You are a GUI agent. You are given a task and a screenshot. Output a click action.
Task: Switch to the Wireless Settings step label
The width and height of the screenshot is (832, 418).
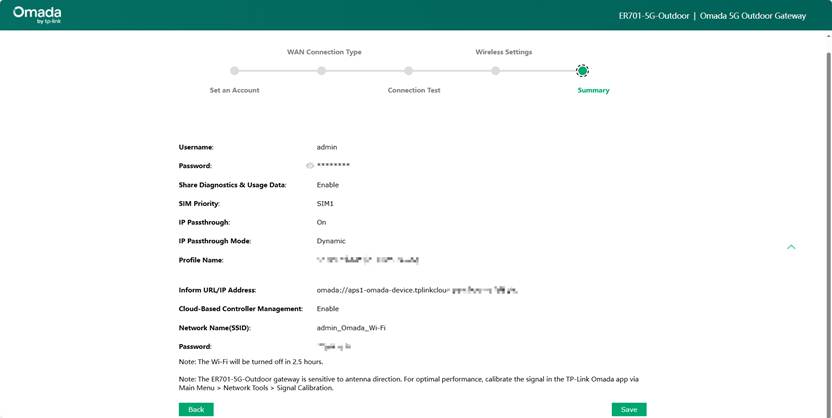503,52
